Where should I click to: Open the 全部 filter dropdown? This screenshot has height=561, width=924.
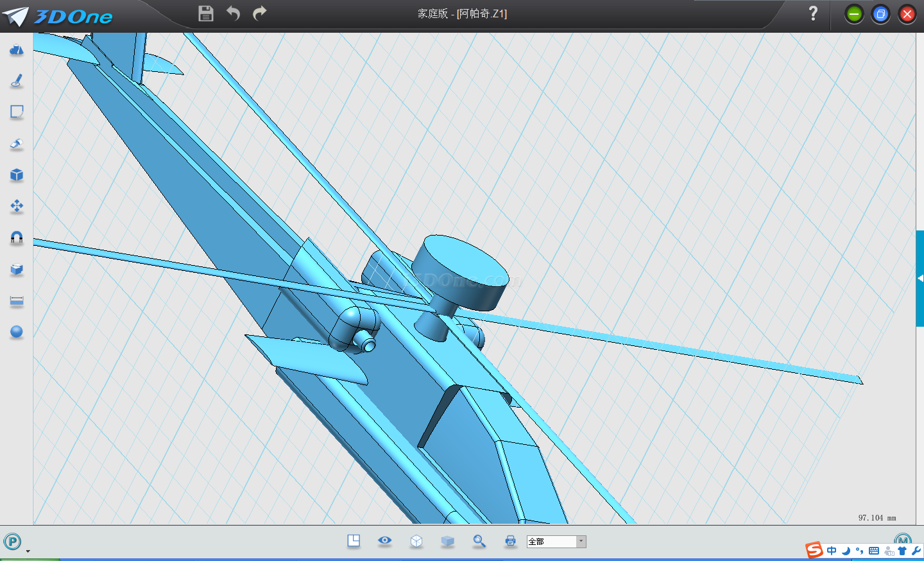(581, 542)
